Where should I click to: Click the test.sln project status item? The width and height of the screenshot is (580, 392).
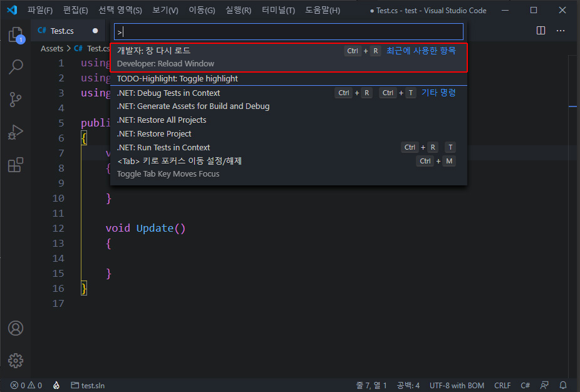pos(88,385)
